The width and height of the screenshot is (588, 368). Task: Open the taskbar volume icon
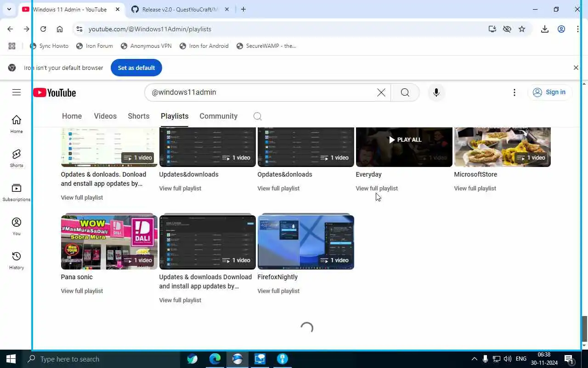coord(508,359)
